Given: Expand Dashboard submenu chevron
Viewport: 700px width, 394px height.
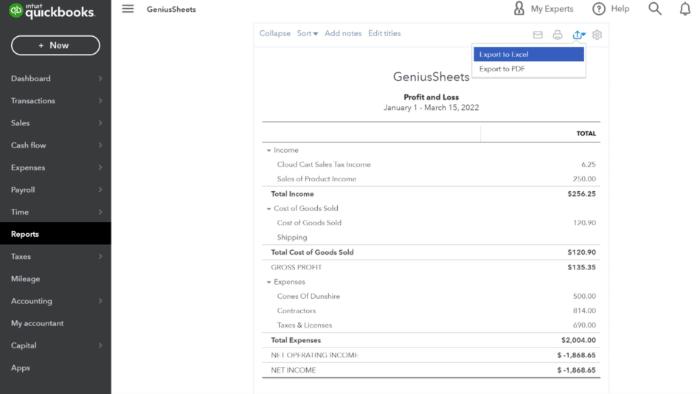Looking at the screenshot, I should (100, 79).
